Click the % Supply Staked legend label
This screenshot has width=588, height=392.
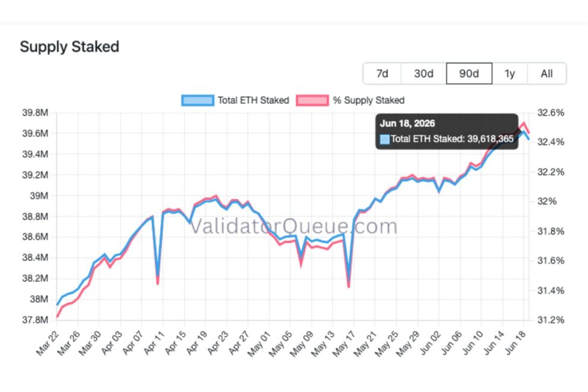point(369,100)
